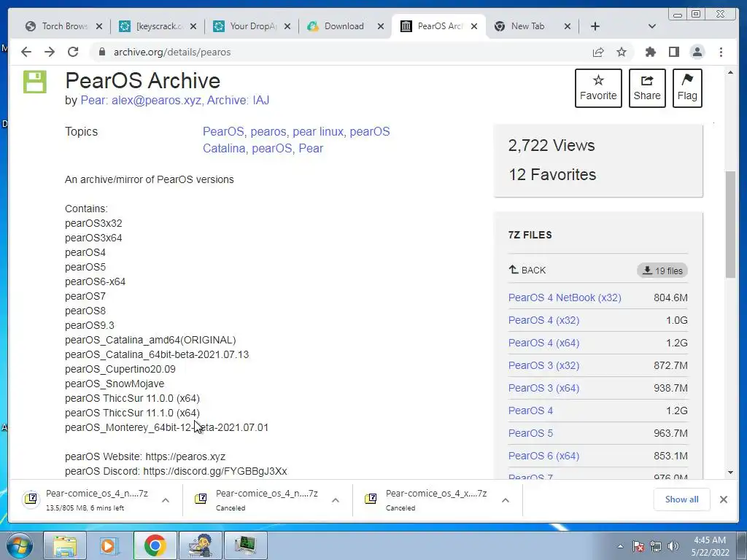Open the cartoon character taskbar app

click(201, 545)
